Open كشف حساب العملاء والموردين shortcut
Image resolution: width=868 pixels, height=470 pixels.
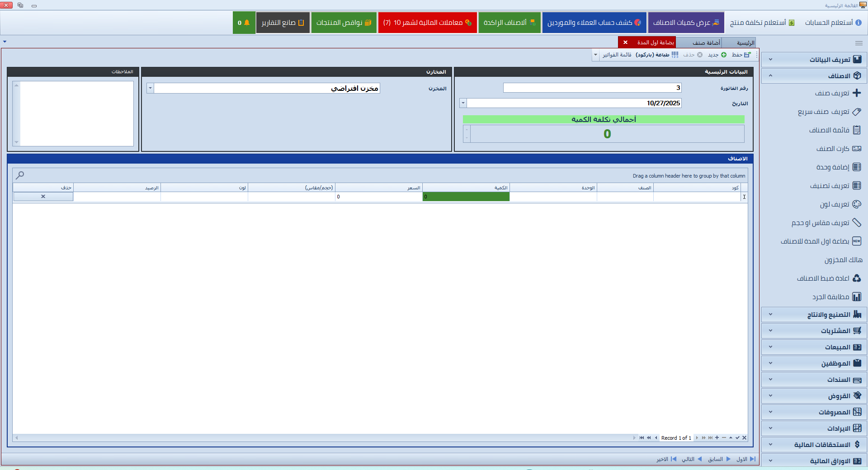(x=594, y=23)
